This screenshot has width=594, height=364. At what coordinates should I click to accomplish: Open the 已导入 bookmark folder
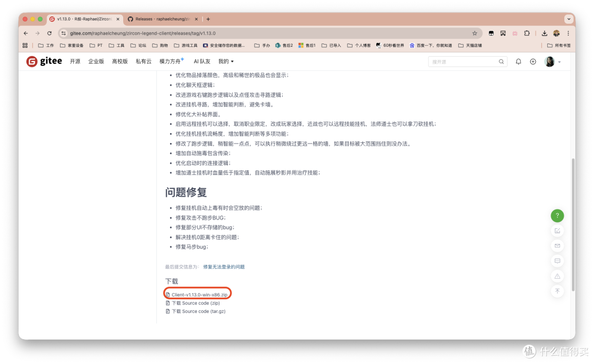pyautogui.click(x=332, y=46)
